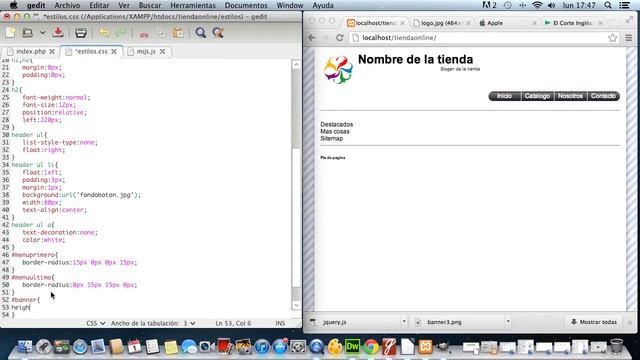Open the banner3.png download options arrow
Screen dimensions: 640x360
tap(508, 322)
